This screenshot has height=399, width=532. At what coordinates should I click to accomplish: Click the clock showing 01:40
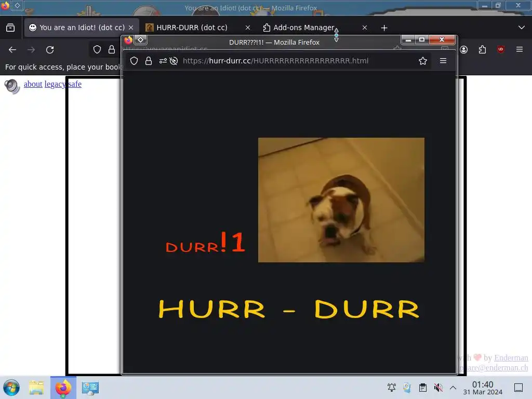coord(483,384)
